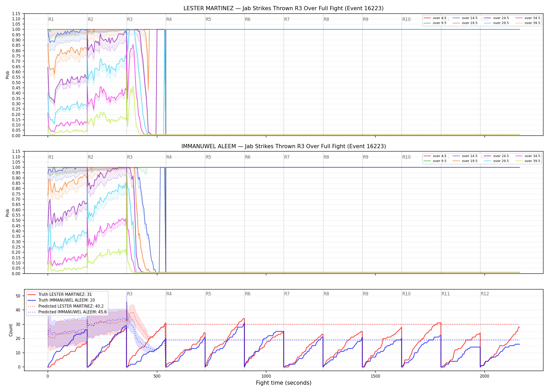The height and width of the screenshot is (392, 549).
Task: Click 'Predicted LESTER MARTINEZ: 40.2' legend entry
Action: point(66,306)
